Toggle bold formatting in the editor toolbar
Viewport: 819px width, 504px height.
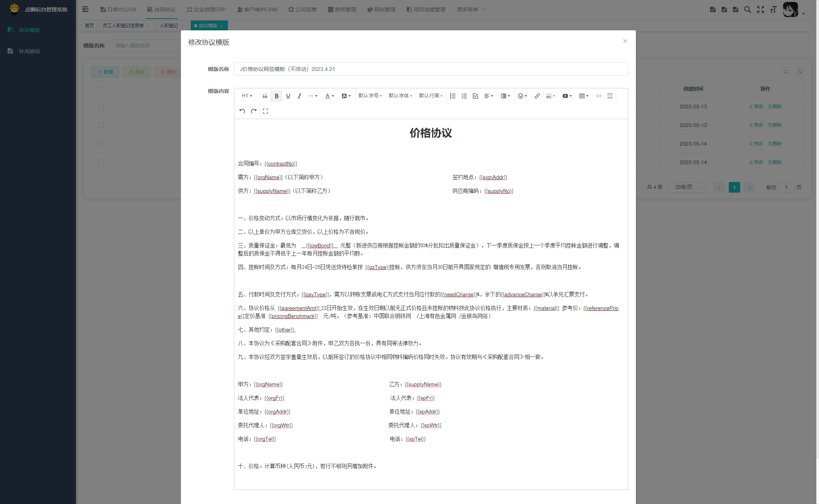276,96
